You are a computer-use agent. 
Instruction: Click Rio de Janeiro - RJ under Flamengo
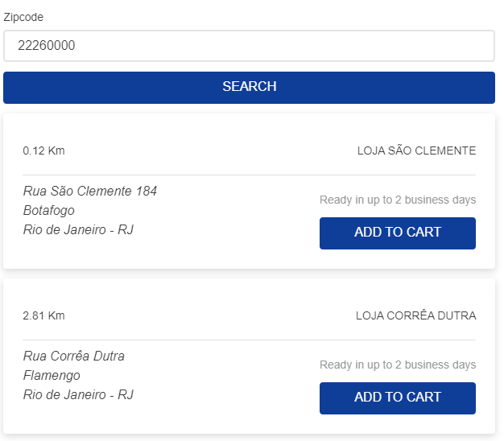[78, 394]
